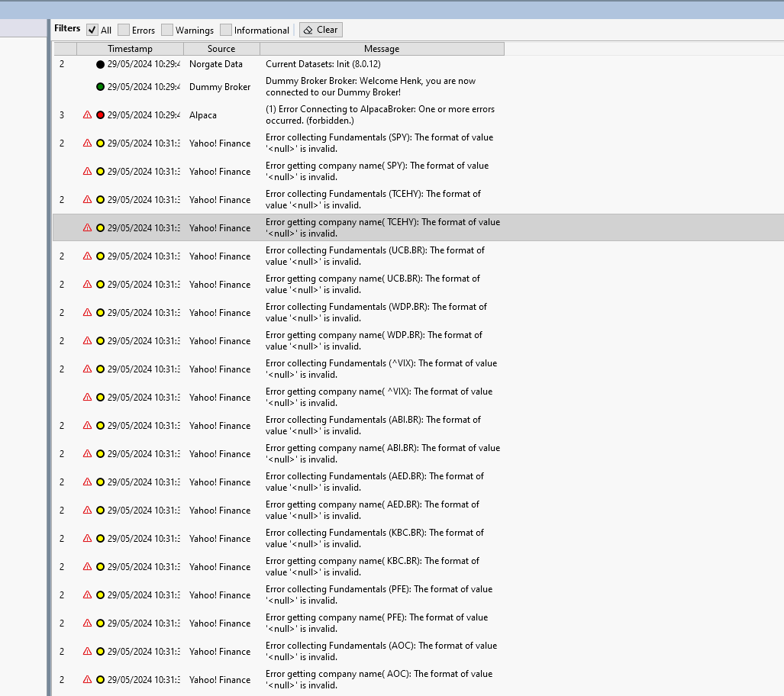
Task: Sort by the Source column header
Action: pyautogui.click(x=221, y=49)
